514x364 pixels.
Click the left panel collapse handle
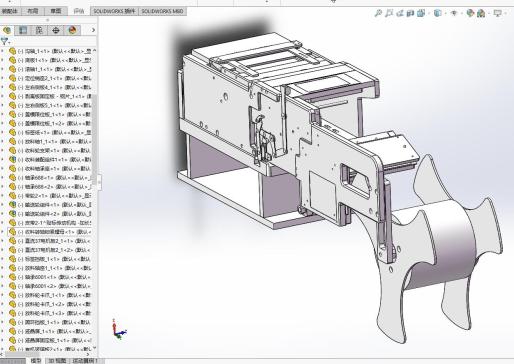tap(99, 182)
